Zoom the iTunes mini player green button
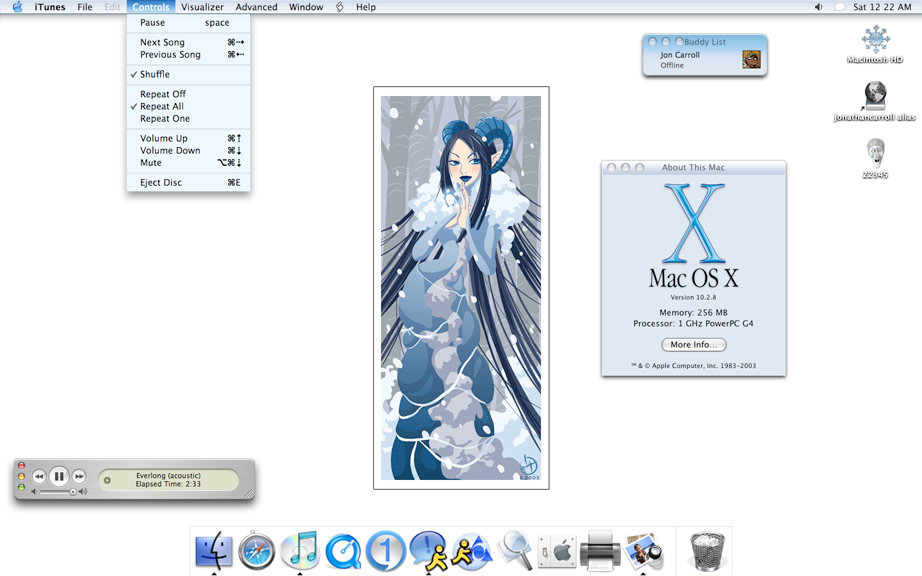922x576 pixels. coord(21,487)
